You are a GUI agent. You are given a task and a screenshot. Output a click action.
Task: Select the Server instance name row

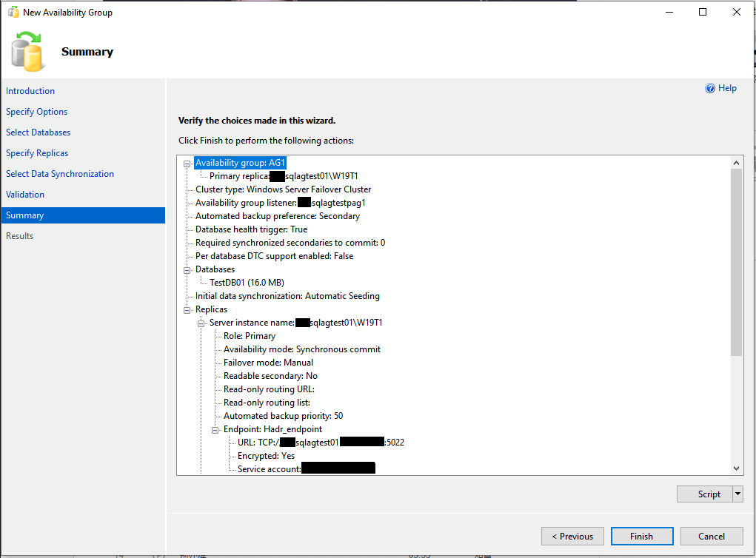point(295,323)
